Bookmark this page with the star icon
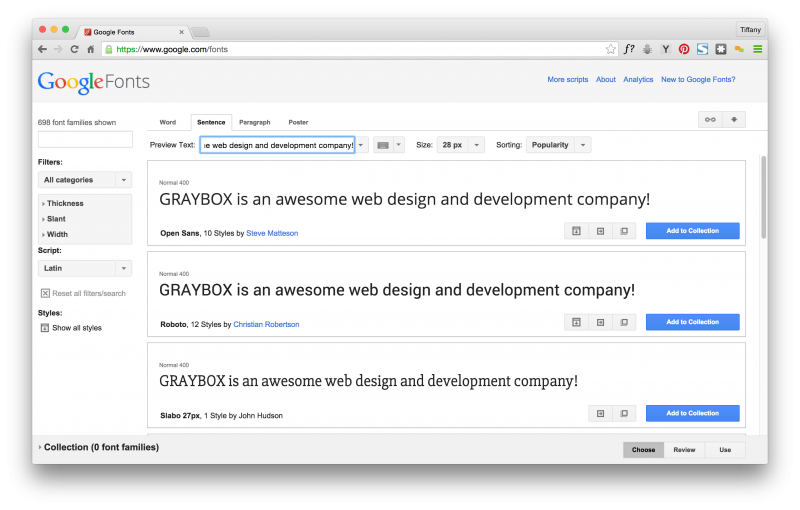The height and width of the screenshot is (510, 800). click(610, 49)
